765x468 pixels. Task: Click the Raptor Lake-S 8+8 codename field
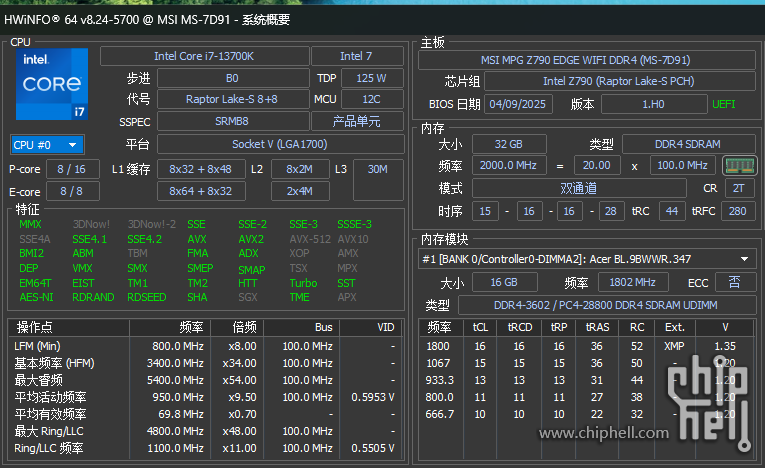click(233, 99)
